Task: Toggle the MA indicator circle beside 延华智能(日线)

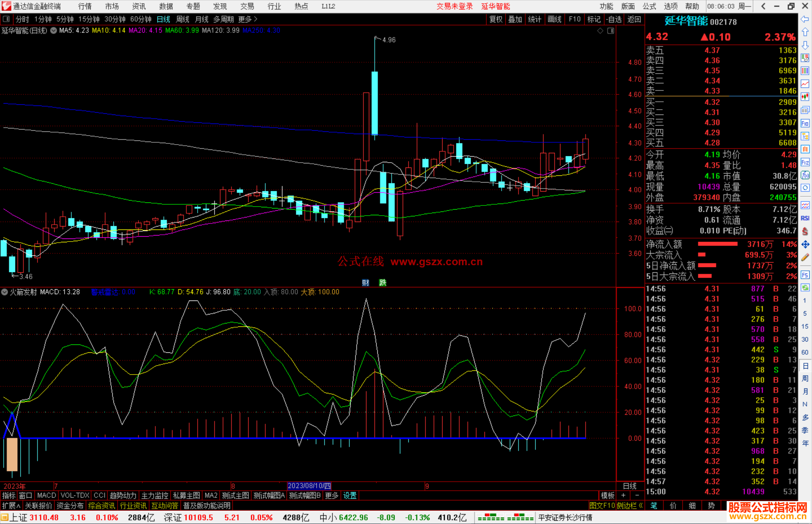Action: pos(54,30)
